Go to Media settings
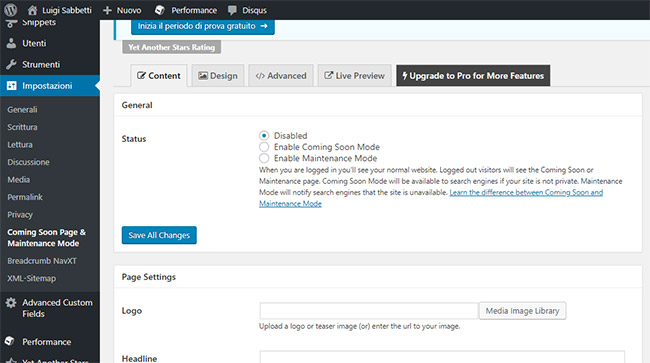This screenshot has height=363, width=650. tap(19, 179)
